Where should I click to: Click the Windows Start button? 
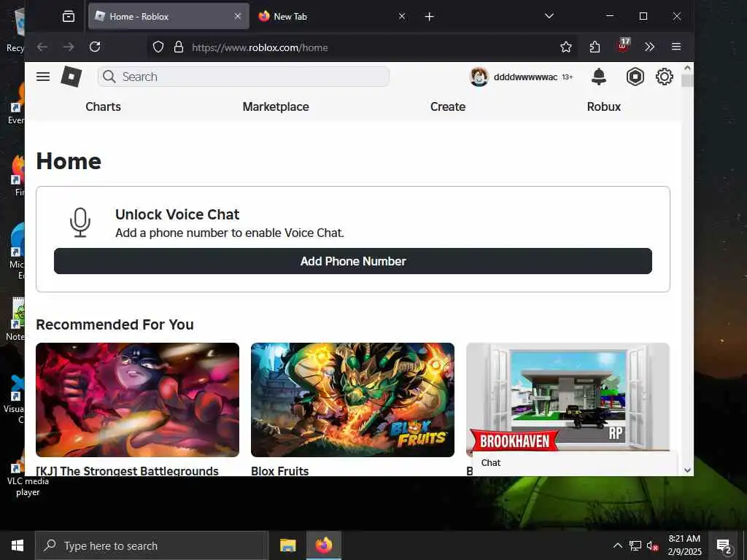18,545
